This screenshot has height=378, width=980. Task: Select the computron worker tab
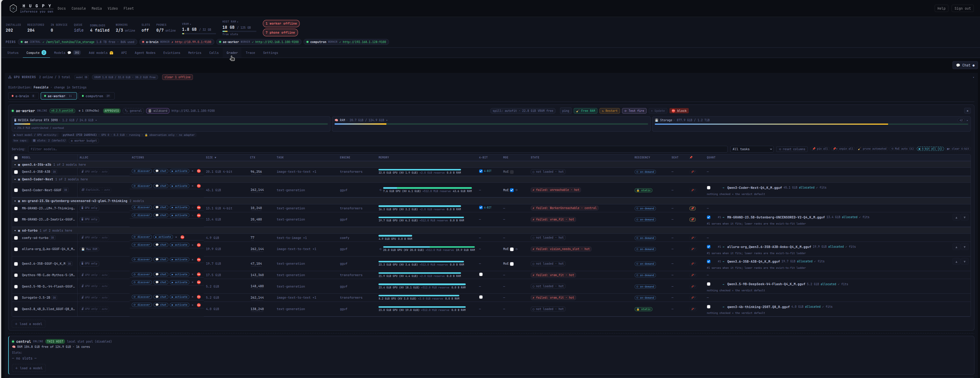click(x=97, y=96)
